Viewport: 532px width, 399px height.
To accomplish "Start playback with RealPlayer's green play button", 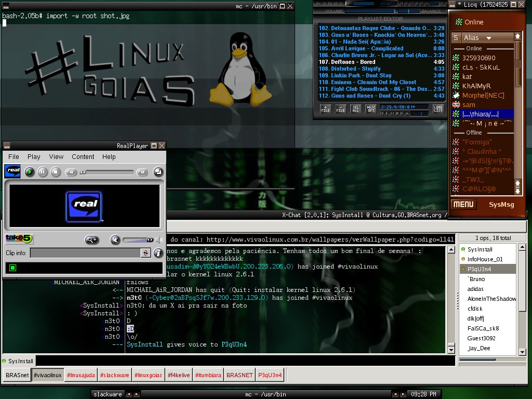I will pyautogui.click(x=30, y=172).
